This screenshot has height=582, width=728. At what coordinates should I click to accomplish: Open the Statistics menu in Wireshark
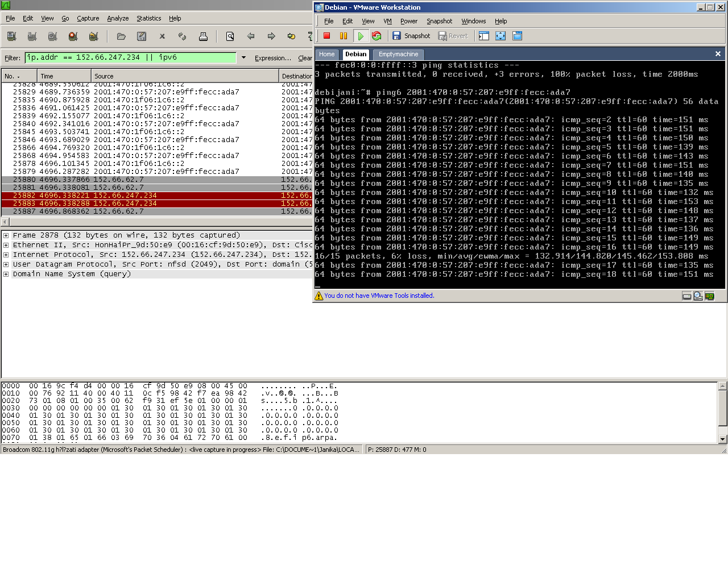point(148,18)
